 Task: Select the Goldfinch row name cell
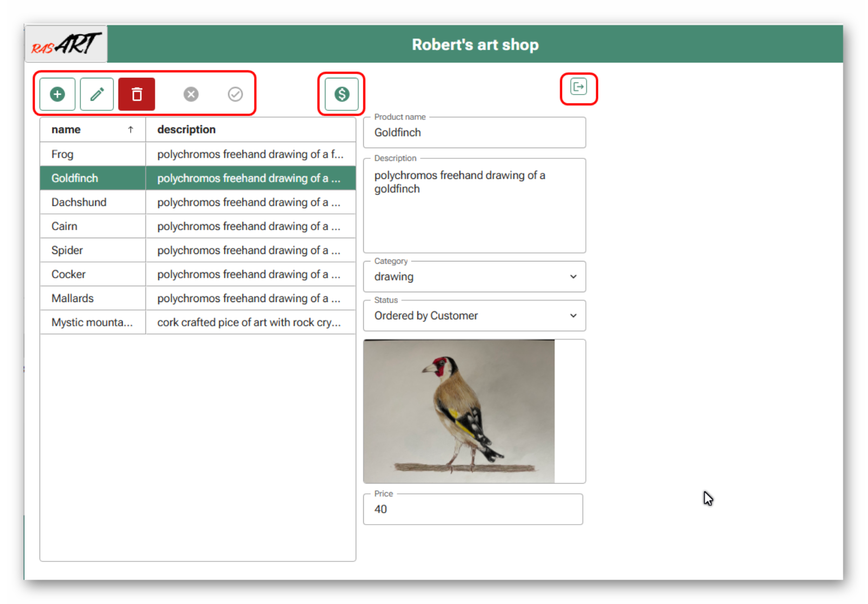tap(93, 178)
